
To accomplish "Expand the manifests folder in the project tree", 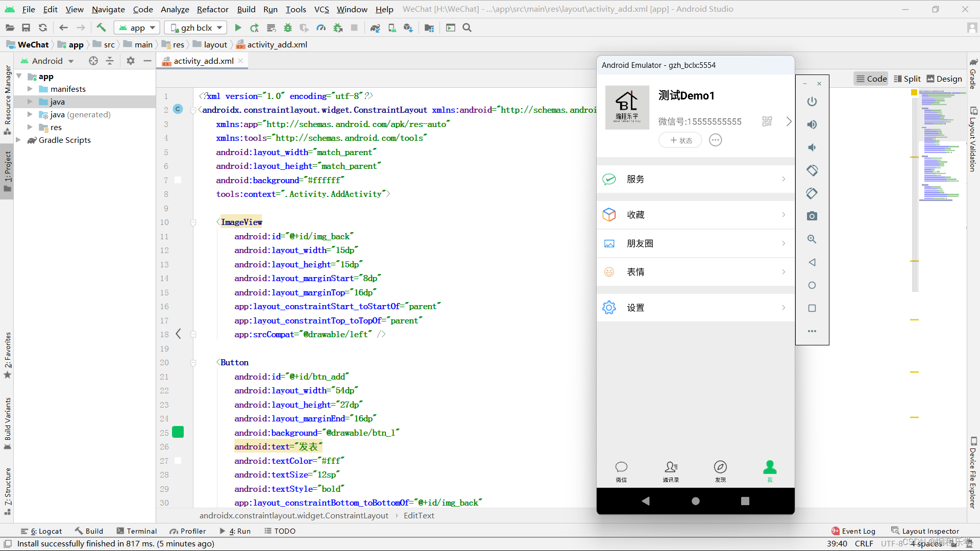I will coord(30,89).
